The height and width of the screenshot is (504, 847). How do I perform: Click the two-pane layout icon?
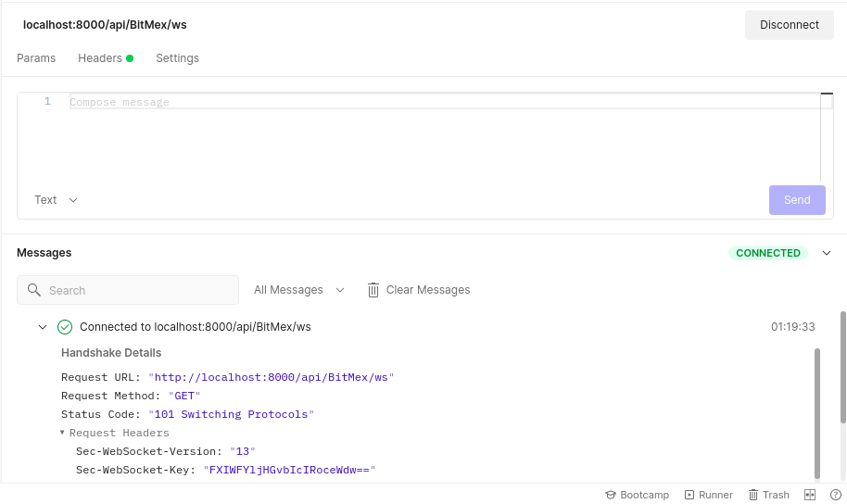810,495
